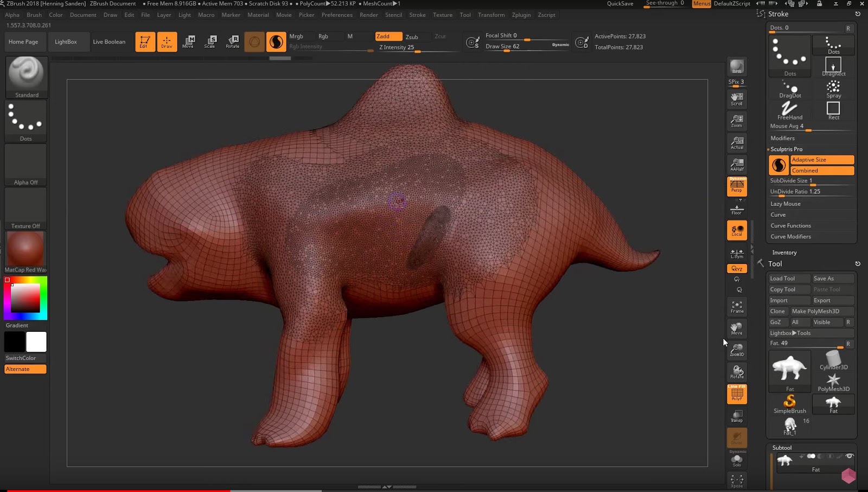Open the Zplugin menu
The height and width of the screenshot is (492, 868).
pyautogui.click(x=521, y=15)
